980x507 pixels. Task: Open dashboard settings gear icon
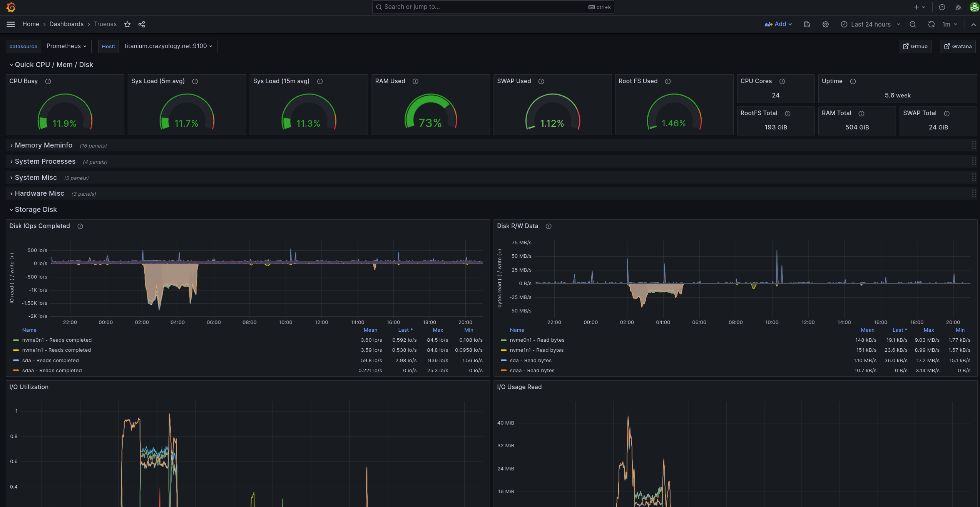click(825, 24)
